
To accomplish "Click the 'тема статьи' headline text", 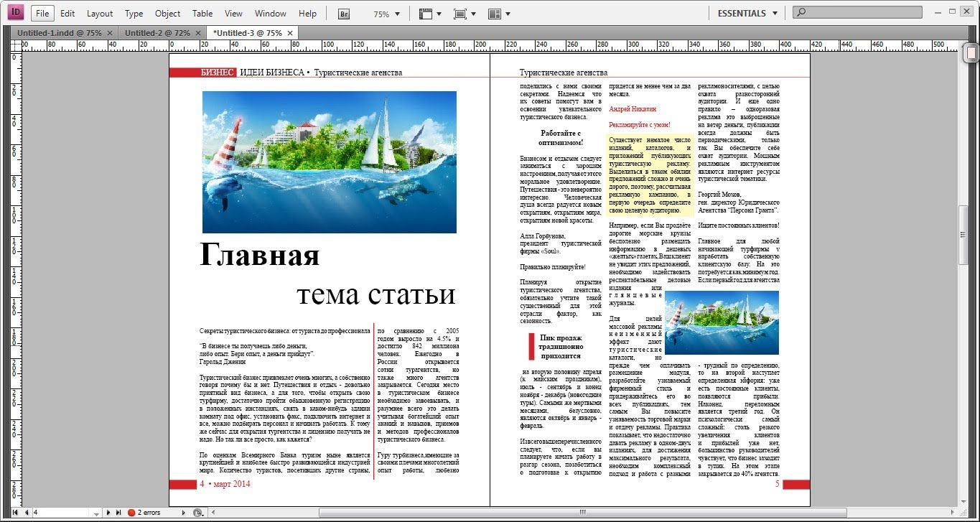I will point(376,294).
